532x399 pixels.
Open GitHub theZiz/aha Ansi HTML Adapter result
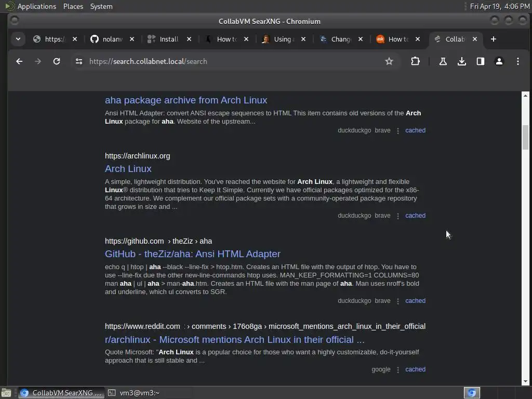[192, 254]
